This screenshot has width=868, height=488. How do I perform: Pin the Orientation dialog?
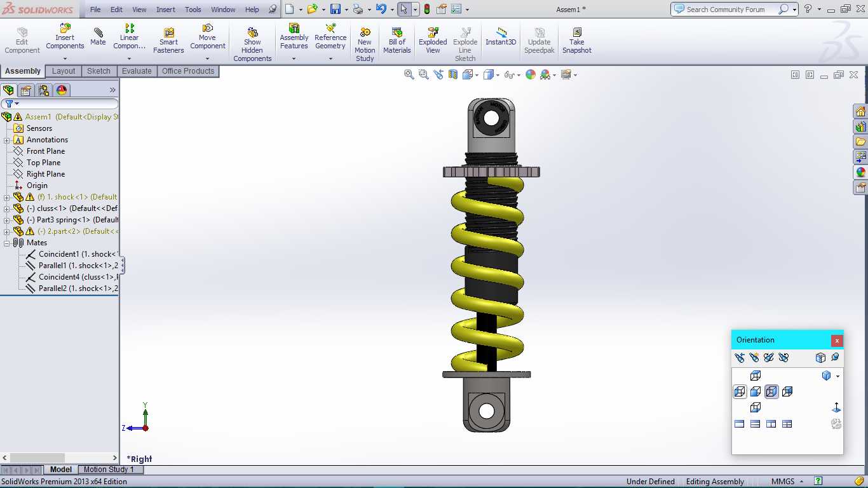(835, 358)
